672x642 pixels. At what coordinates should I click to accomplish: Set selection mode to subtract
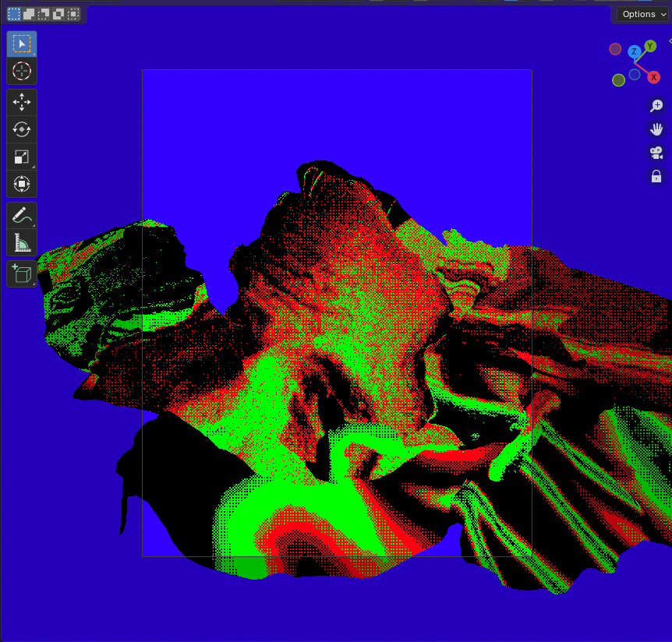44,15
